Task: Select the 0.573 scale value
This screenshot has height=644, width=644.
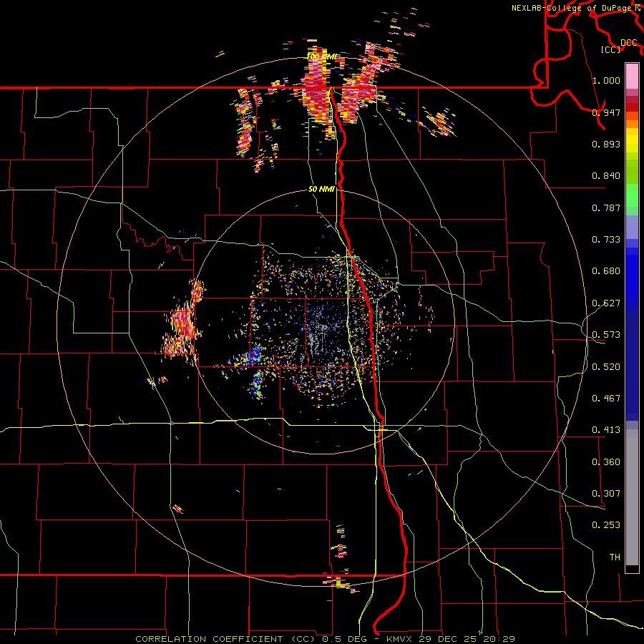Action: click(x=606, y=335)
